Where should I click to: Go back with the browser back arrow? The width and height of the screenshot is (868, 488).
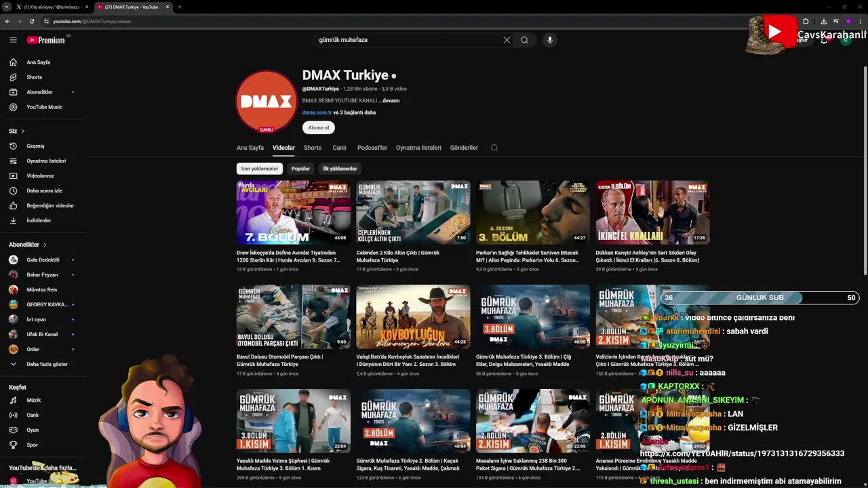pyautogui.click(x=7, y=21)
